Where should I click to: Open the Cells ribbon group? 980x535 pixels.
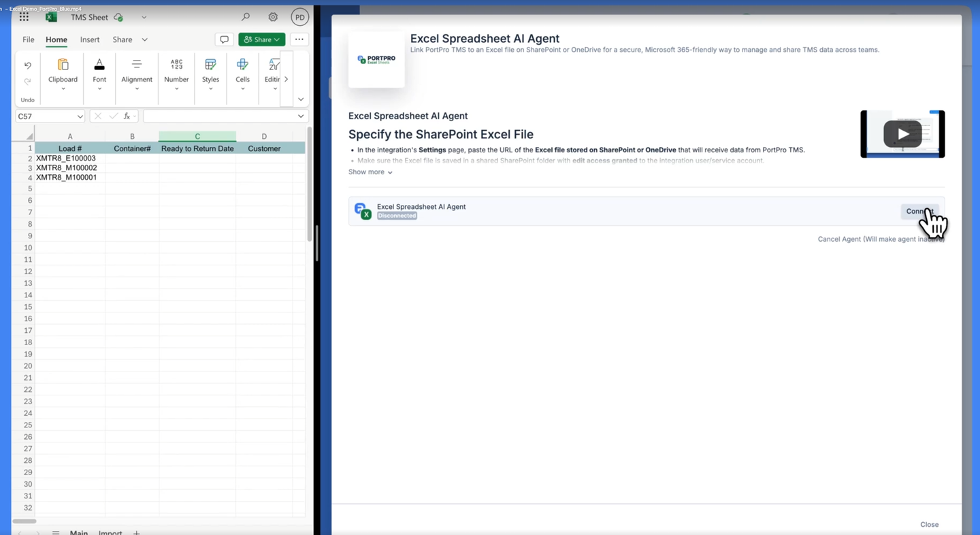click(x=242, y=74)
